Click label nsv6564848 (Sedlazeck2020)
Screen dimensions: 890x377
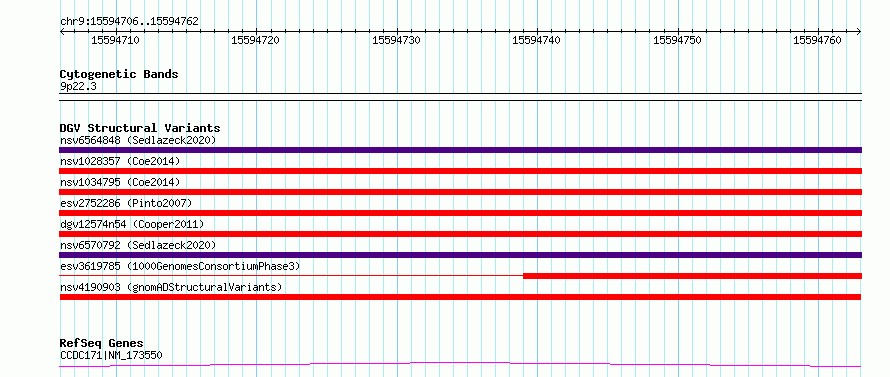point(138,140)
